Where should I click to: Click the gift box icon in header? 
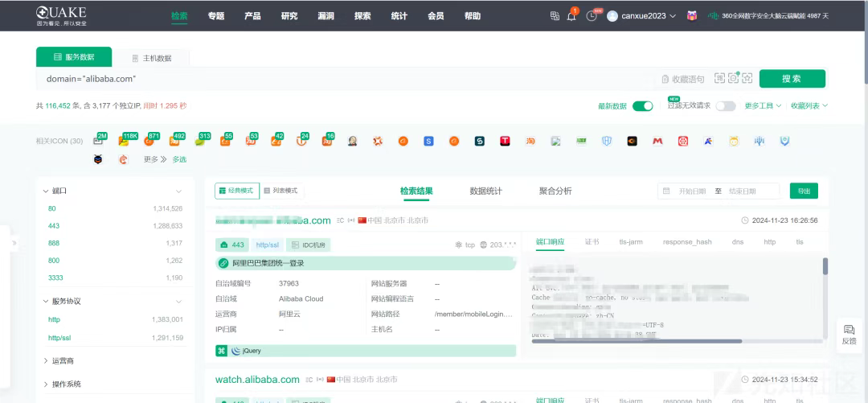click(692, 16)
